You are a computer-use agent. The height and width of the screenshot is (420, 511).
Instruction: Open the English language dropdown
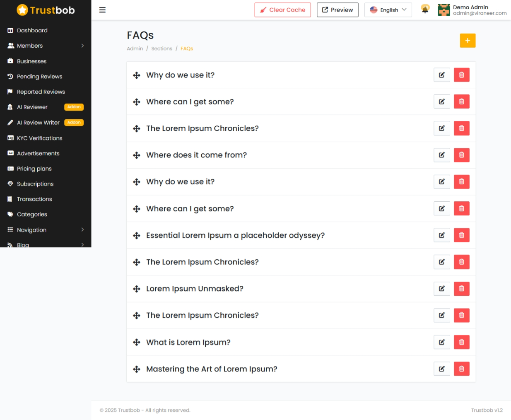point(388,10)
